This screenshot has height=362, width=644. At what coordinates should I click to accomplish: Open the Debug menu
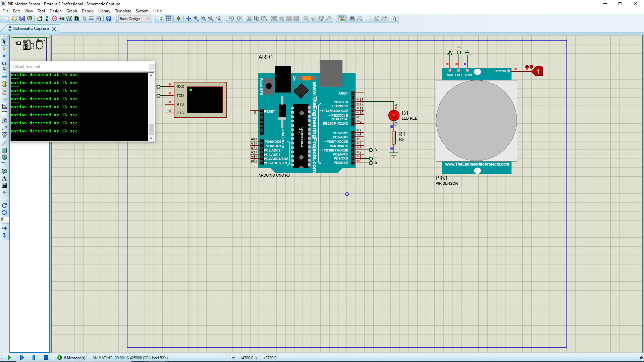pyautogui.click(x=88, y=11)
